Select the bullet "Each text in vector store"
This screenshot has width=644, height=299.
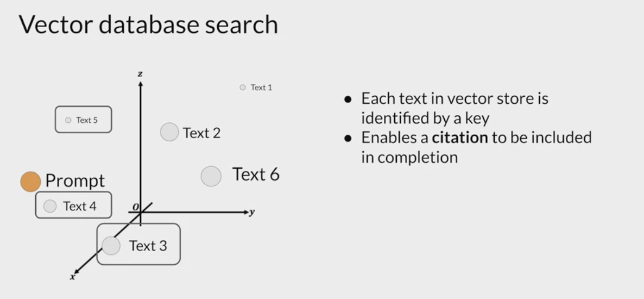tap(454, 99)
